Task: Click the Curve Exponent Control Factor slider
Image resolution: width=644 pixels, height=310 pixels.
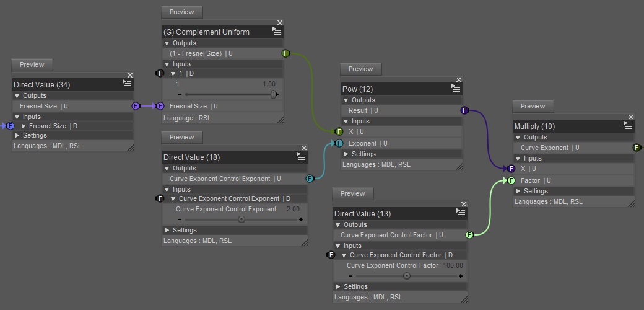Action: pos(406,276)
